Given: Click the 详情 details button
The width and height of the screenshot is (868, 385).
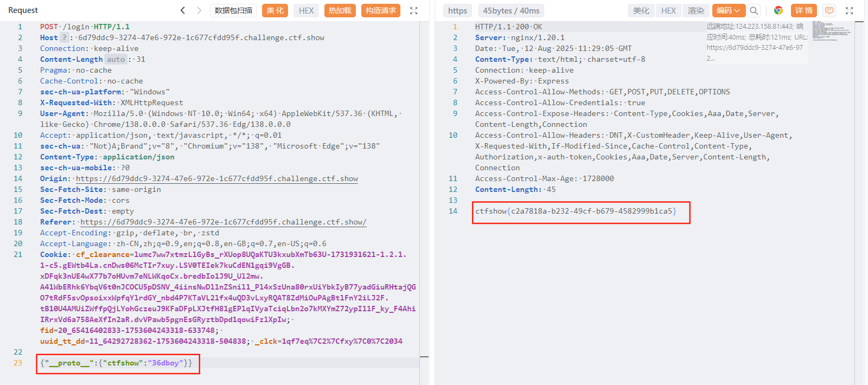Looking at the screenshot, I should pyautogui.click(x=804, y=10).
